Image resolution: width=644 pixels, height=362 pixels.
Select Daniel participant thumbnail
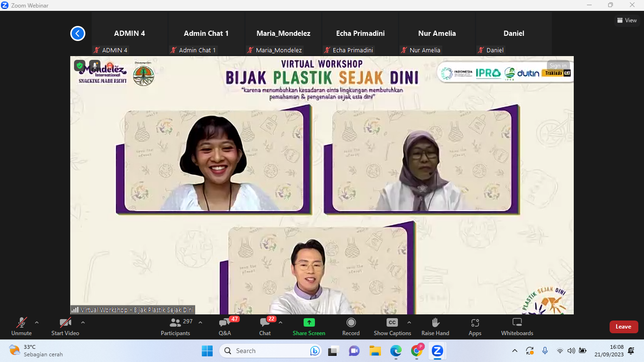pos(514,34)
